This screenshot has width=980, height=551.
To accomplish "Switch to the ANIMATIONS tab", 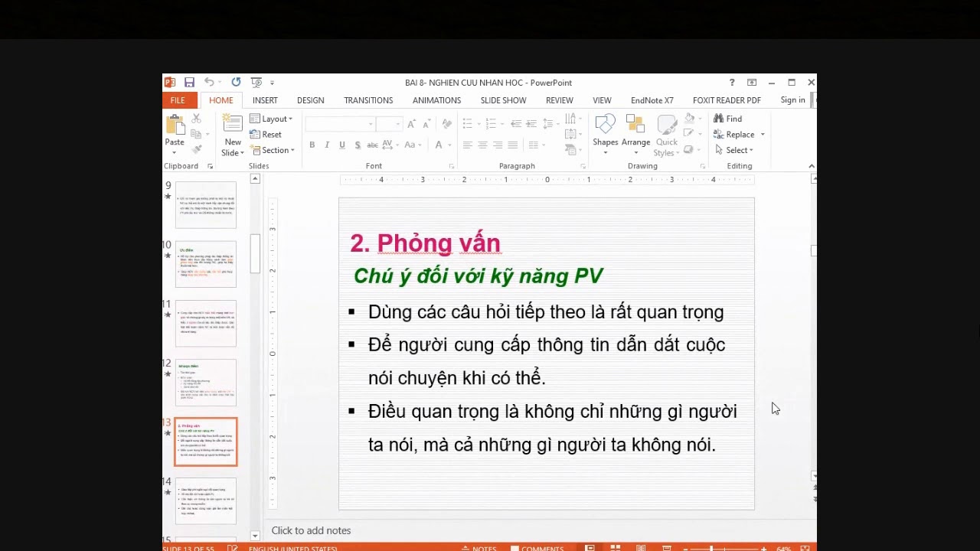I will coord(436,100).
